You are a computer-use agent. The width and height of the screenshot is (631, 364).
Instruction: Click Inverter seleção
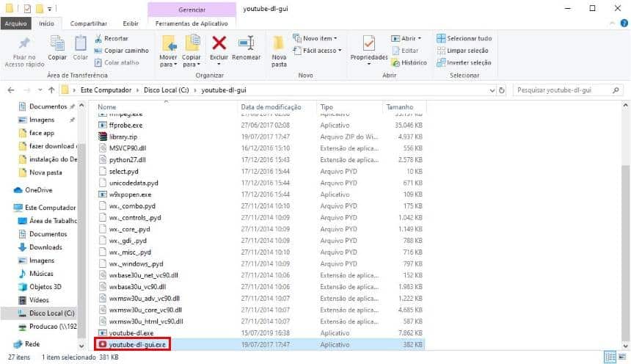pos(464,63)
